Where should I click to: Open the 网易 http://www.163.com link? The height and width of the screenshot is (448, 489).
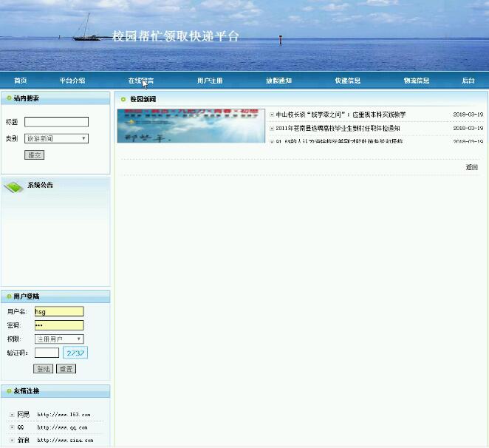coord(54,415)
